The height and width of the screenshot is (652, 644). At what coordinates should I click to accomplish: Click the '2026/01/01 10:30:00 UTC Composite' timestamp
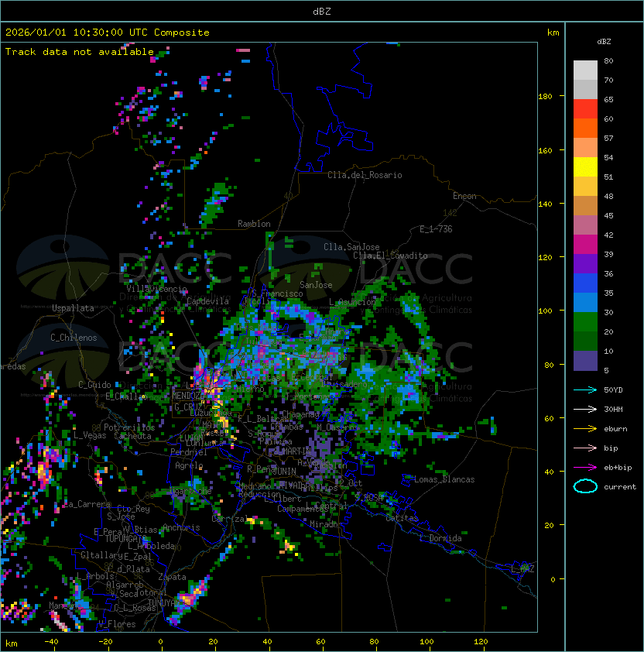click(x=108, y=32)
